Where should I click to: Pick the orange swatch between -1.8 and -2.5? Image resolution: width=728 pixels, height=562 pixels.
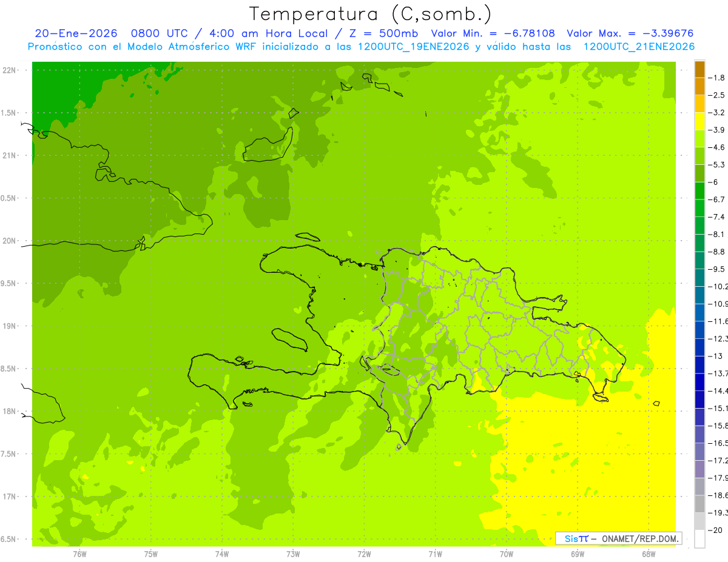tap(699, 87)
